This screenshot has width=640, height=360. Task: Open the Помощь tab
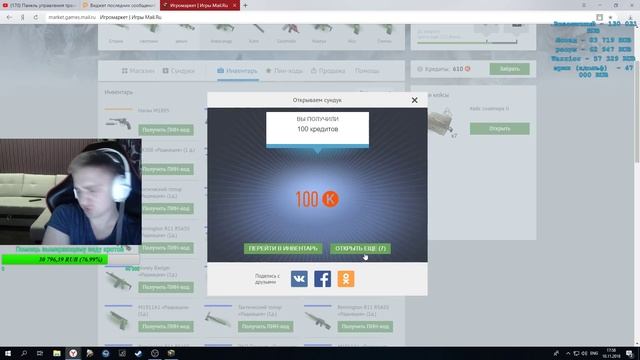point(367,71)
